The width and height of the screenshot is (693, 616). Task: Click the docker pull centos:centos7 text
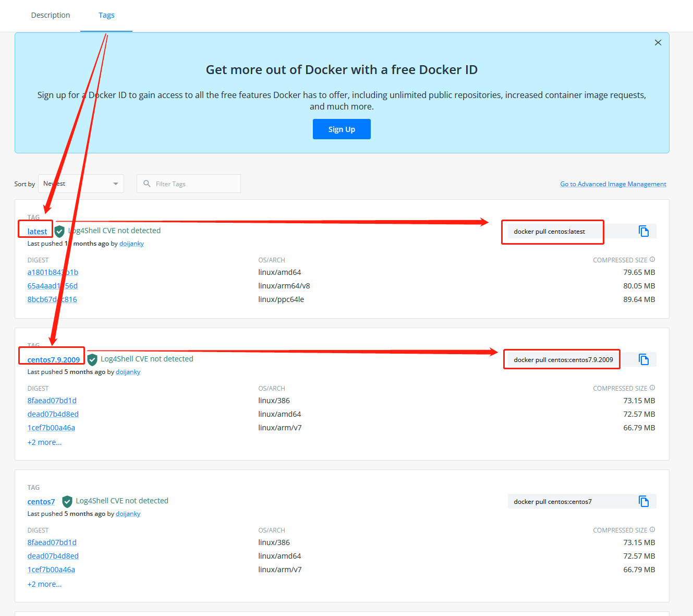click(x=553, y=502)
